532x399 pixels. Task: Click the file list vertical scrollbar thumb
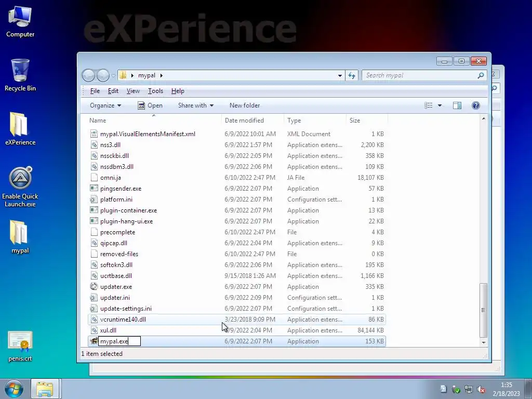(483, 310)
